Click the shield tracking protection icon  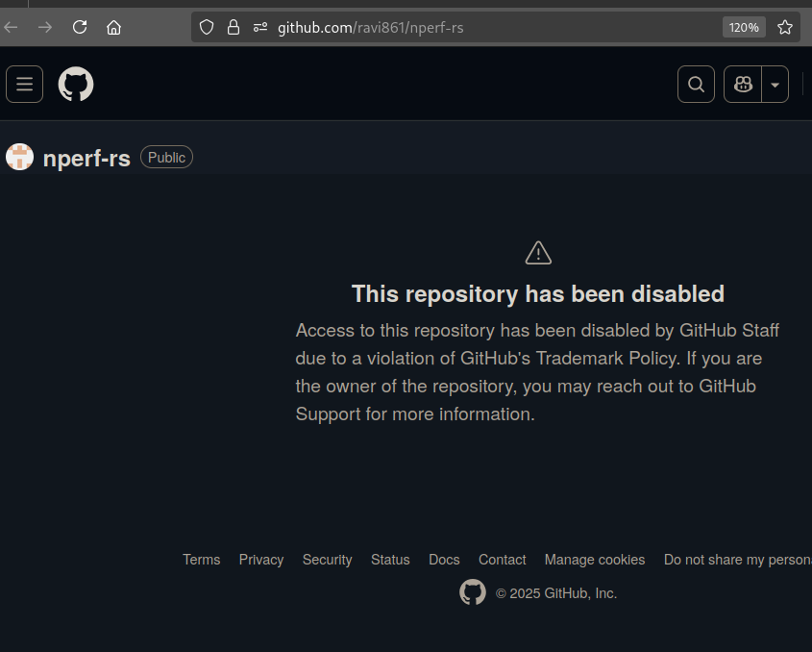[x=207, y=27]
